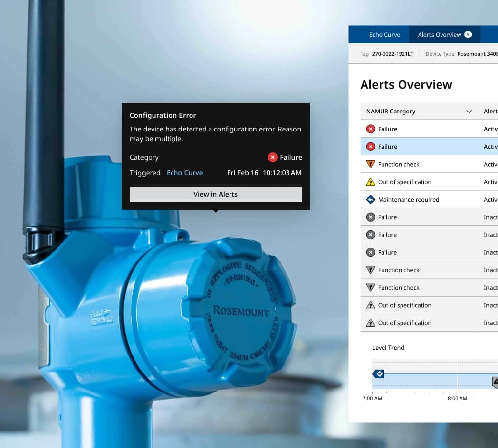Open the NAMUR Category sort dropdown

pos(469,111)
